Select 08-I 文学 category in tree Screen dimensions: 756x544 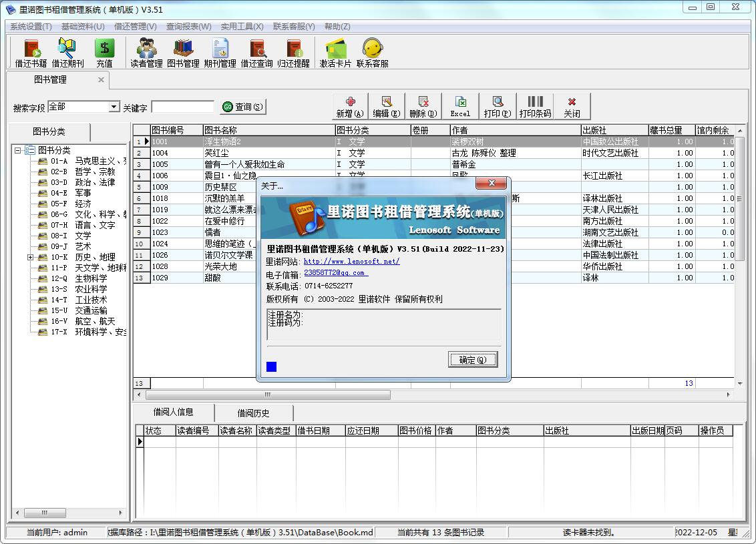pos(83,236)
